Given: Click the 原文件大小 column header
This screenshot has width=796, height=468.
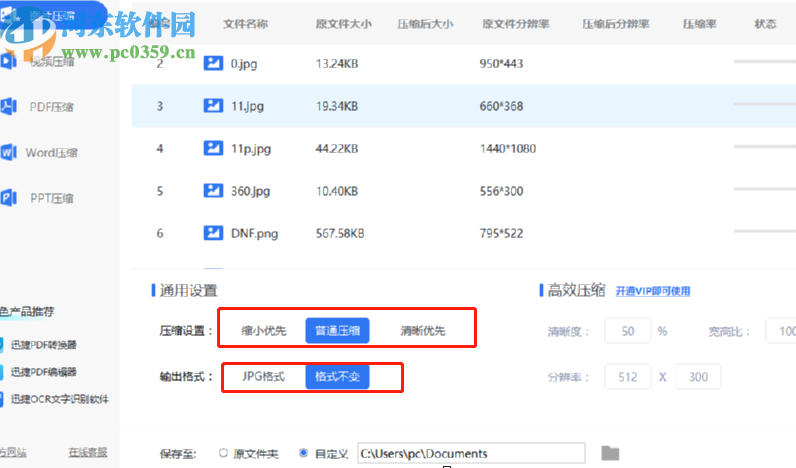Looking at the screenshot, I should tap(344, 24).
